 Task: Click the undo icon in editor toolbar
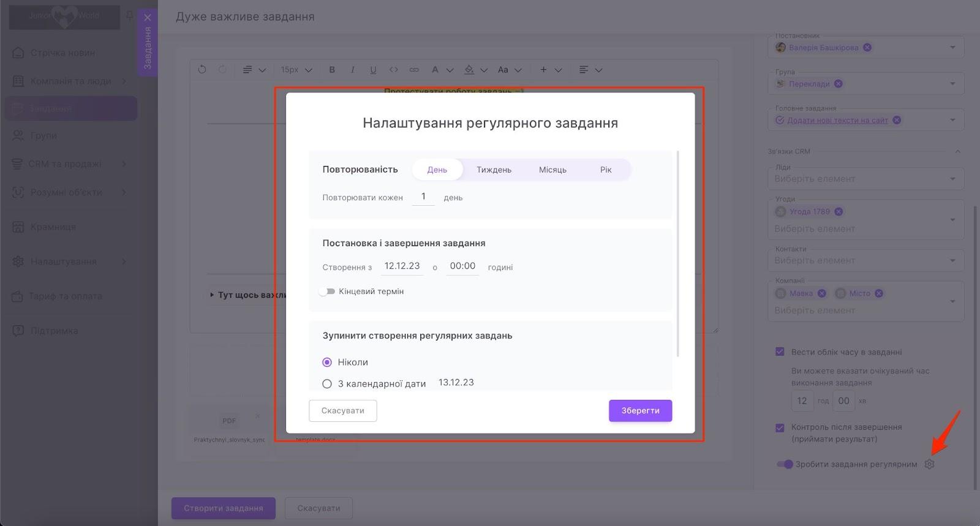pyautogui.click(x=202, y=70)
